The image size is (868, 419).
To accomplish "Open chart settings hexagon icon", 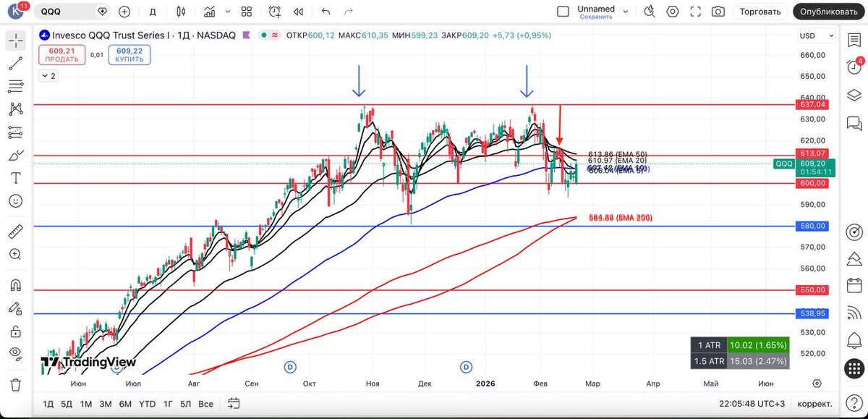I will point(673,12).
